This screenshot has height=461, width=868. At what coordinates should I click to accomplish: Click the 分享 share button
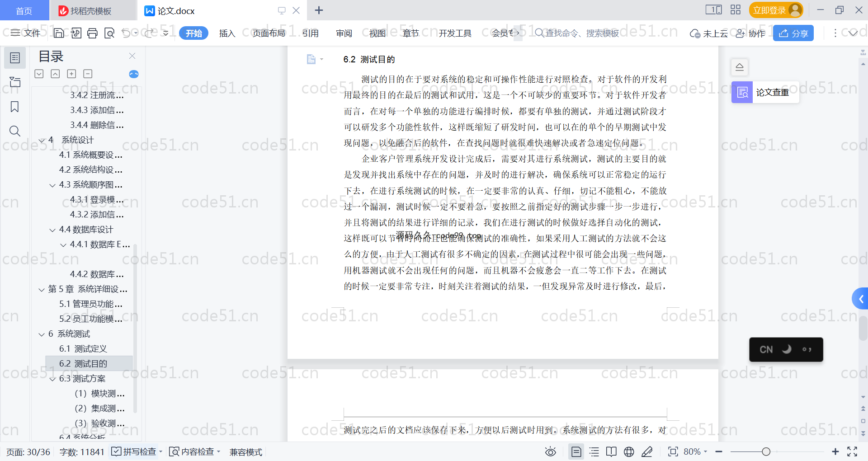point(793,33)
